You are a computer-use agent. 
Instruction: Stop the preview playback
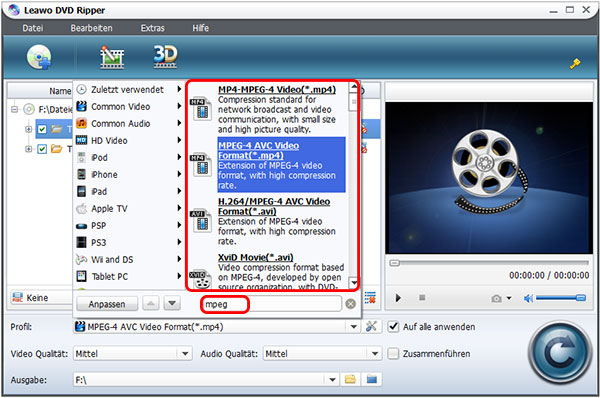pyautogui.click(x=422, y=297)
